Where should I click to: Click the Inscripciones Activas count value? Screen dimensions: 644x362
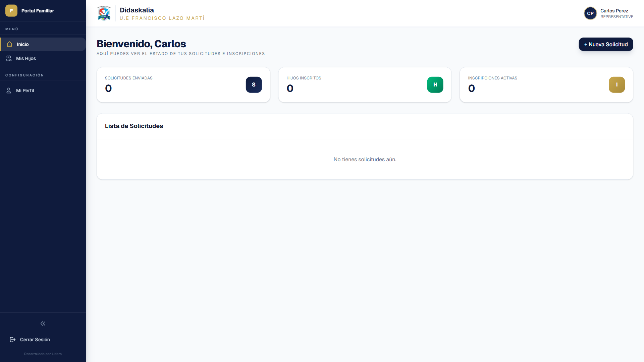[471, 88]
